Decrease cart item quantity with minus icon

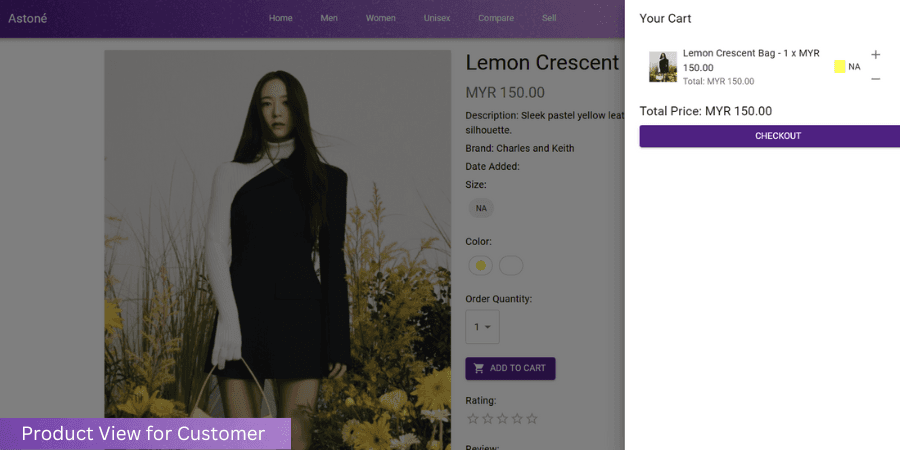(875, 79)
